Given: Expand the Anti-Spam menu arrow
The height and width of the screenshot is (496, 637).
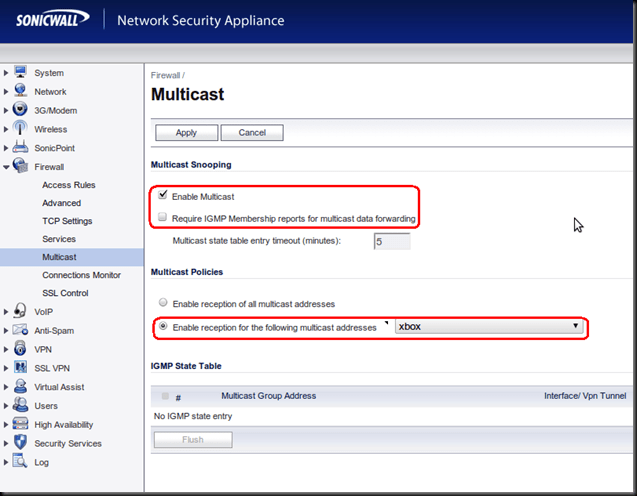Looking at the screenshot, I should click(x=6, y=331).
